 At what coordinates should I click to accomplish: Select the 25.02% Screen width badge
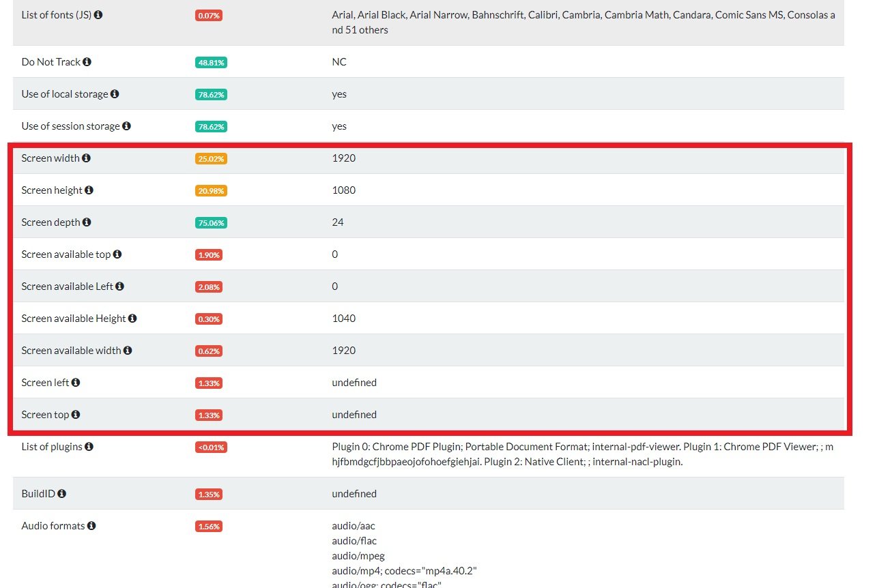point(211,159)
